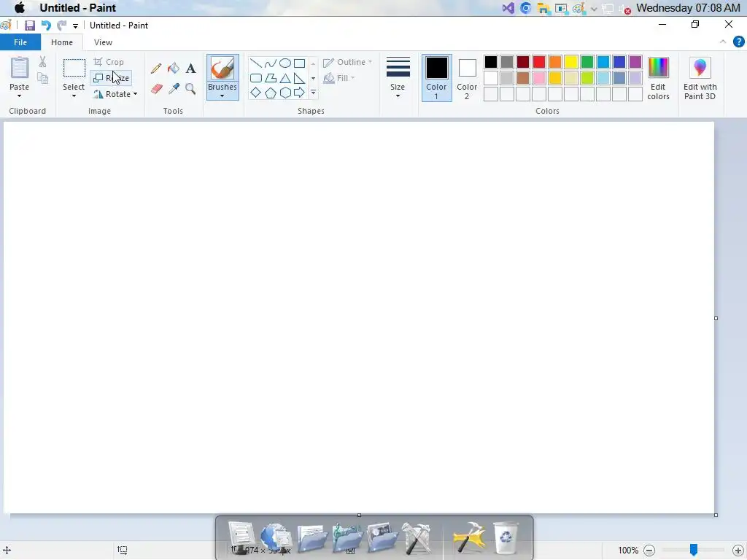747x560 pixels.
Task: Expand the full Shapes gallery
Action: pos(313,93)
